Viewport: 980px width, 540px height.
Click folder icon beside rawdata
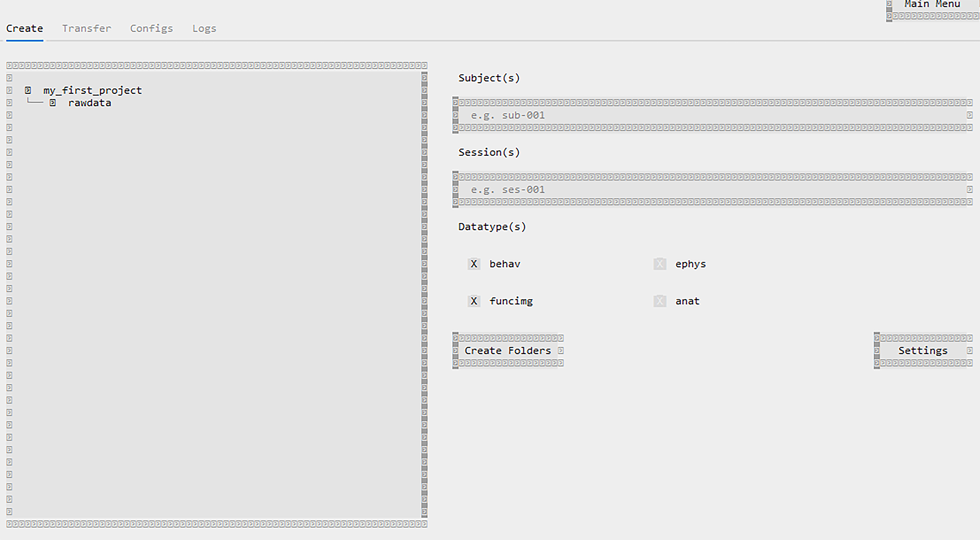coord(53,103)
